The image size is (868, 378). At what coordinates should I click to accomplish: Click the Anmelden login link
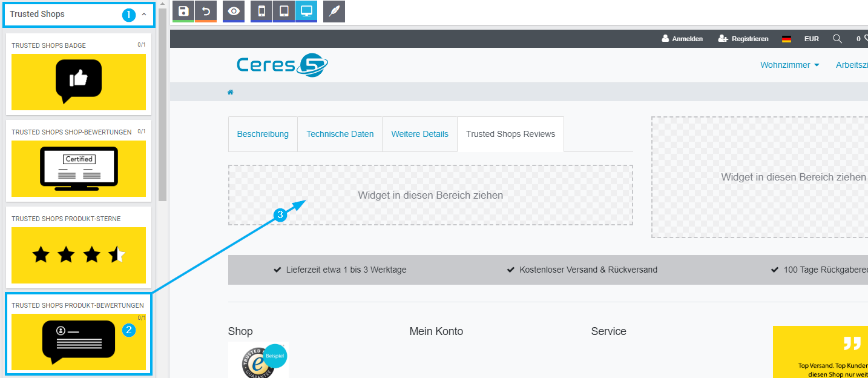[682, 39]
